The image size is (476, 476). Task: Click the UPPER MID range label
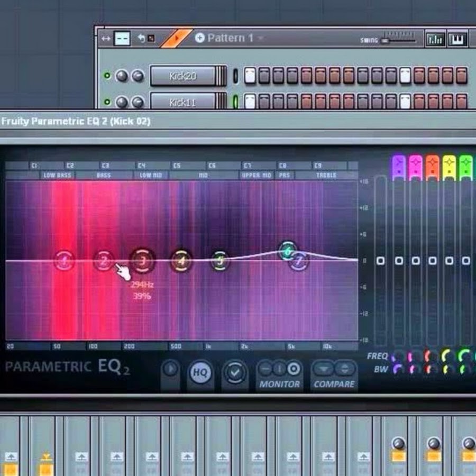256,175
